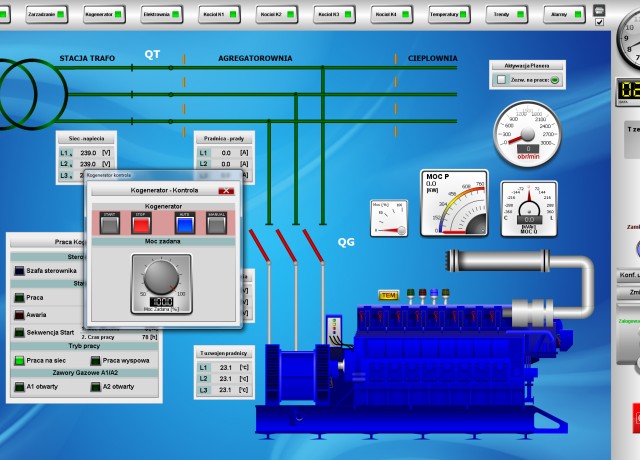Click the red STOP button

point(141,223)
